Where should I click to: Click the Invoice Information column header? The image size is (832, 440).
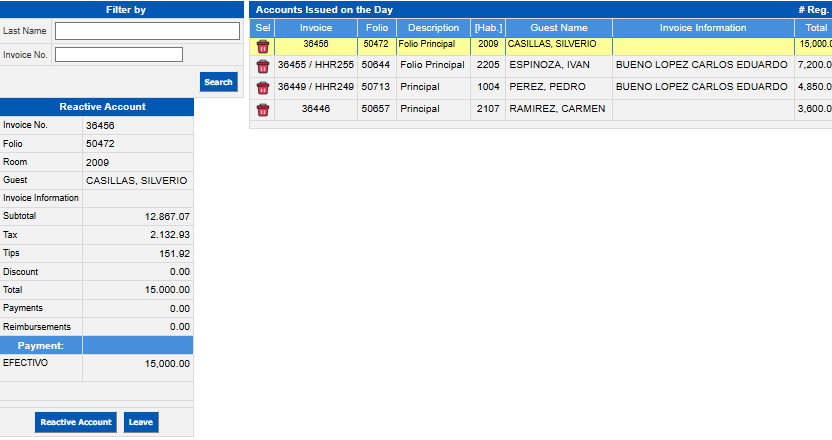(x=703, y=28)
